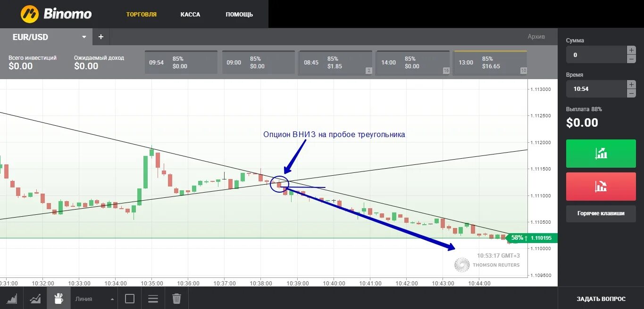
Task: Click the 10:40:00 time axis label
Action: point(334,284)
